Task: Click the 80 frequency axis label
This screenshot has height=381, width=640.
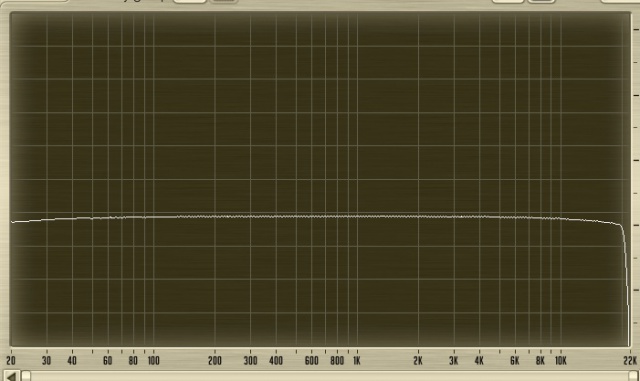Action: tap(133, 361)
